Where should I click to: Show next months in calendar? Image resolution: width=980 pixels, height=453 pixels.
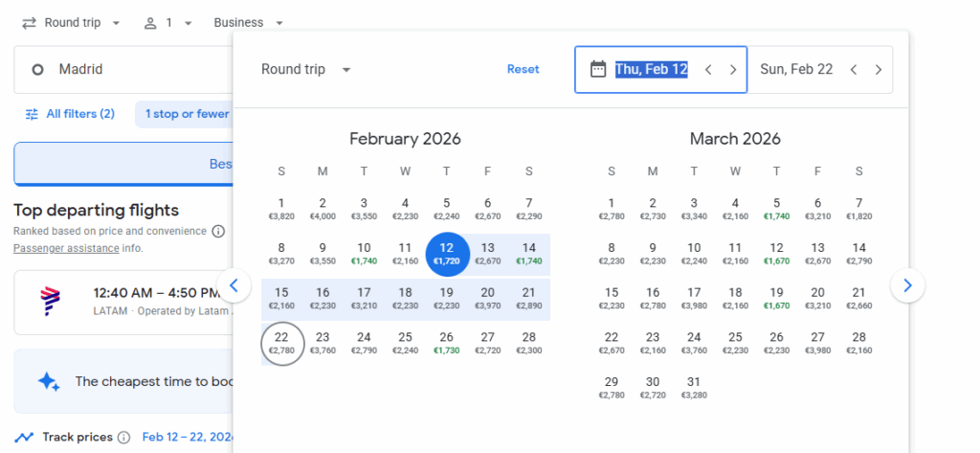[x=907, y=284]
